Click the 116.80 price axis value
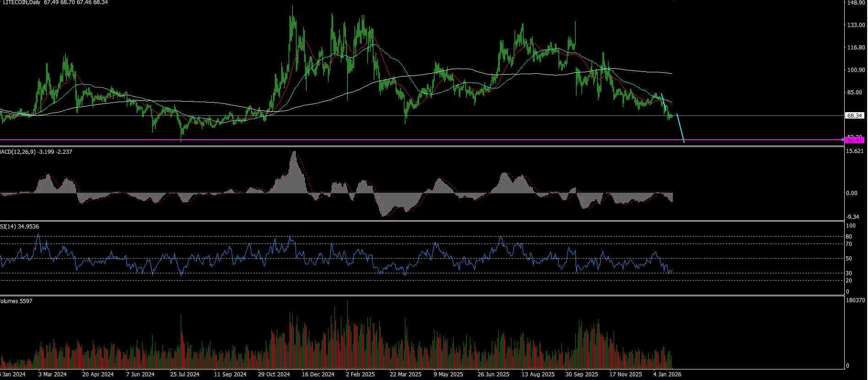Viewport: 868px width, 380px height. [856, 48]
